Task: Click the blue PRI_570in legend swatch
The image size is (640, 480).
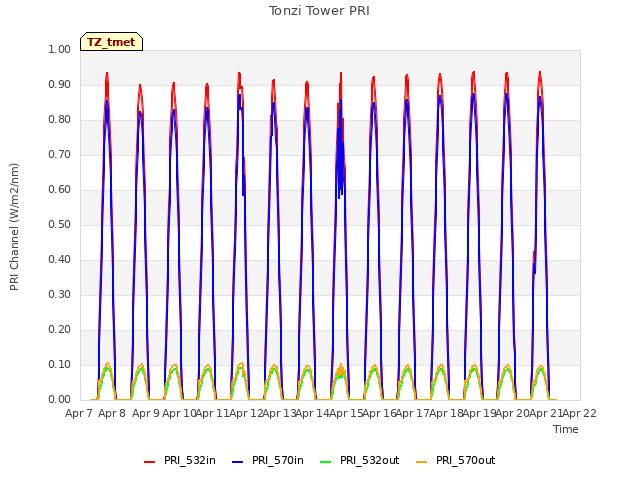Action: (238, 462)
